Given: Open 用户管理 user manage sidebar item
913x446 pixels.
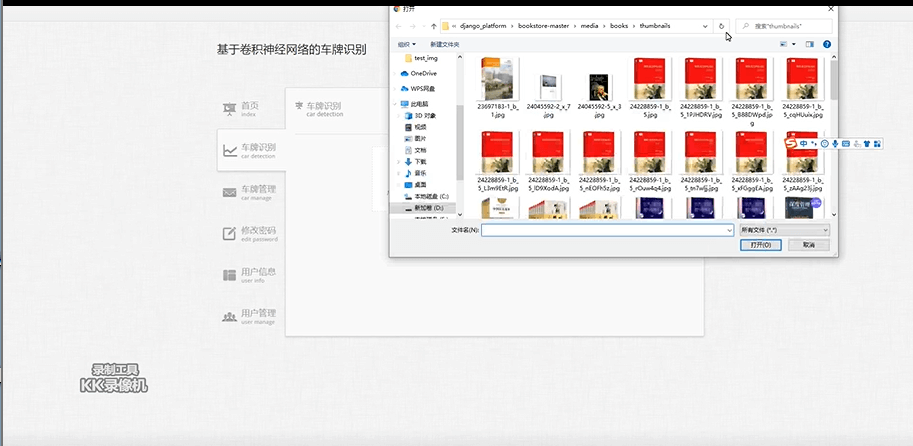Looking at the screenshot, I should [249, 316].
